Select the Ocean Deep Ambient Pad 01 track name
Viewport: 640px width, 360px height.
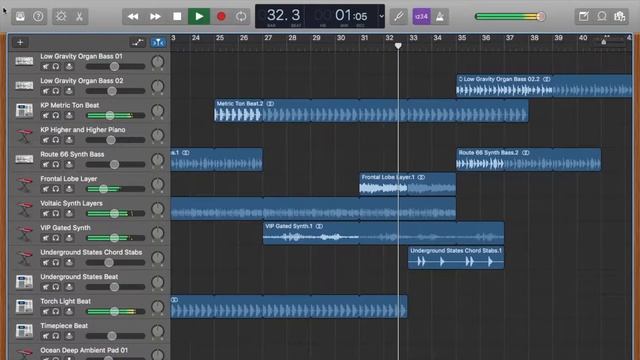pos(84,350)
